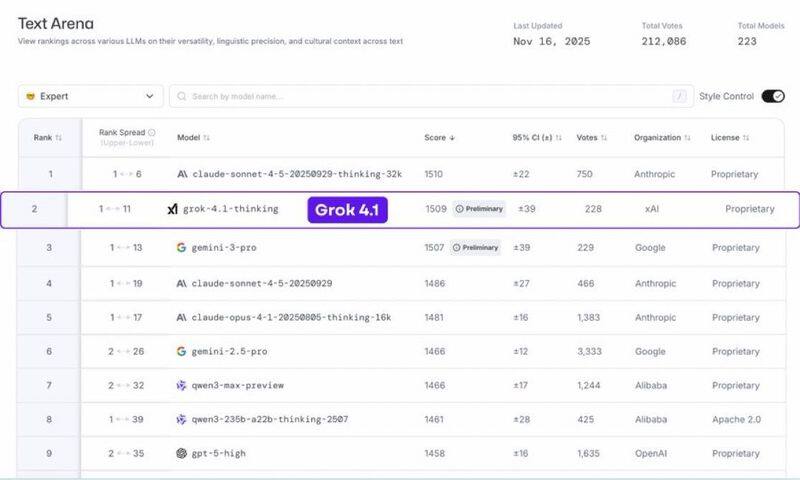Screen dimensions: 800x480
Task: Click Preliminary badge on grok-4.1-thinking row
Action: click(x=479, y=209)
